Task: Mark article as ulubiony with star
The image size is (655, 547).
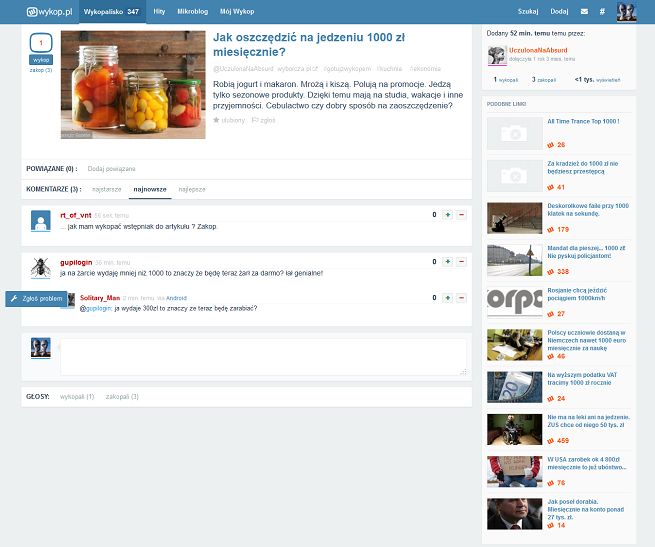Action: pyautogui.click(x=228, y=120)
